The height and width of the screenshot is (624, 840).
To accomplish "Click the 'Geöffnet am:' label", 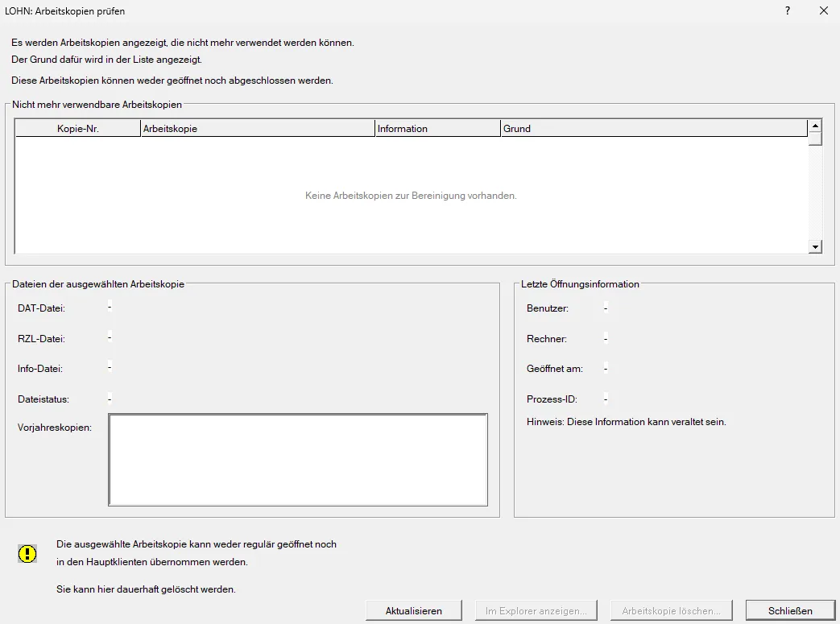I will click(554, 369).
